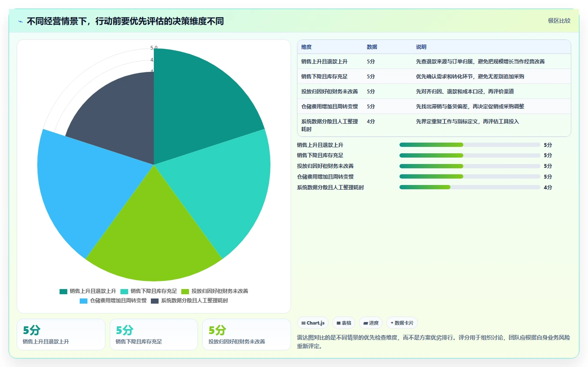This screenshot has width=588, height=367.
Task: Click the description 先查退款来源与订单归属
Action: pyautogui.click(x=480, y=62)
